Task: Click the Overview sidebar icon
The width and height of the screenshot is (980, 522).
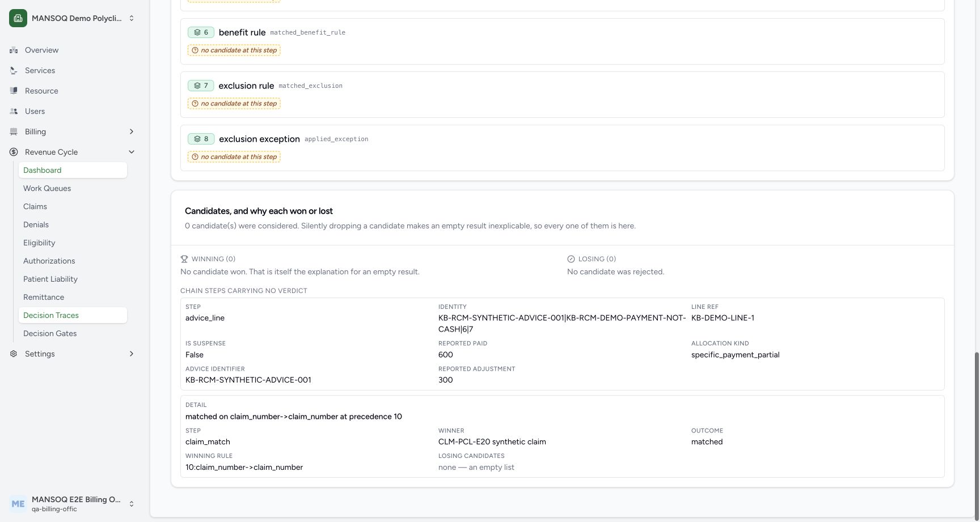Action: point(14,50)
